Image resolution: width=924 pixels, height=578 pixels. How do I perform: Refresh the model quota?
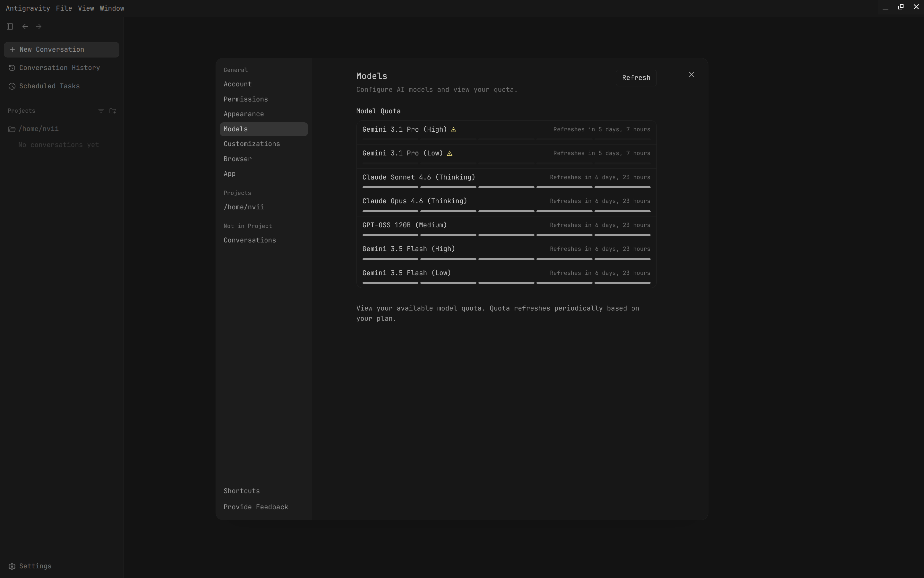(636, 78)
